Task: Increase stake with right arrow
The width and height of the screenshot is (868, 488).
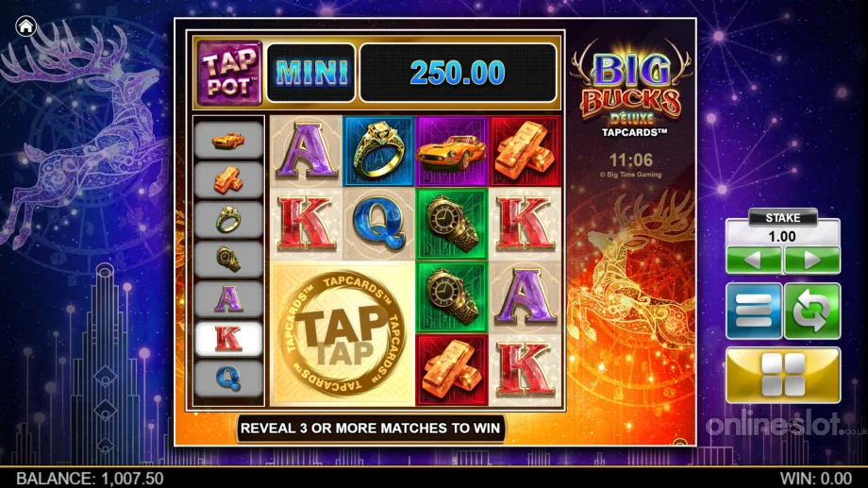Action: point(812,260)
